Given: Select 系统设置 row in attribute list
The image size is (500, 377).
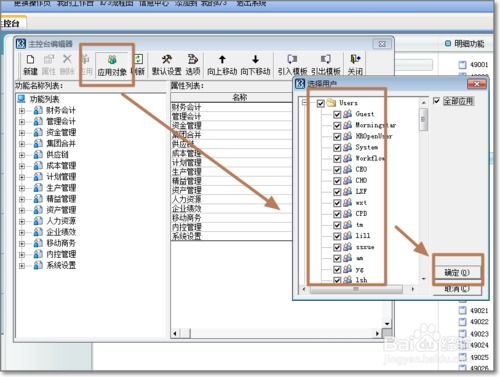Looking at the screenshot, I should pyautogui.click(x=231, y=236).
